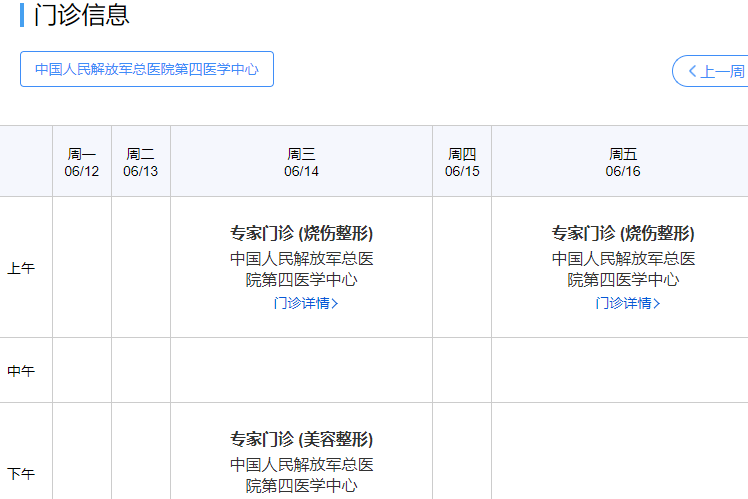Viewport: 748px width, 499px height.
Task: Click the 下午 row label
Action: (21, 473)
